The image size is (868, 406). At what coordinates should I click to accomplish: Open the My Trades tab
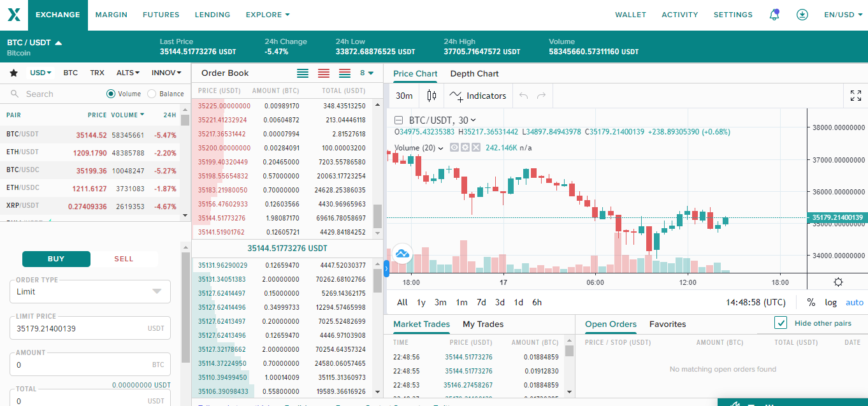482,324
